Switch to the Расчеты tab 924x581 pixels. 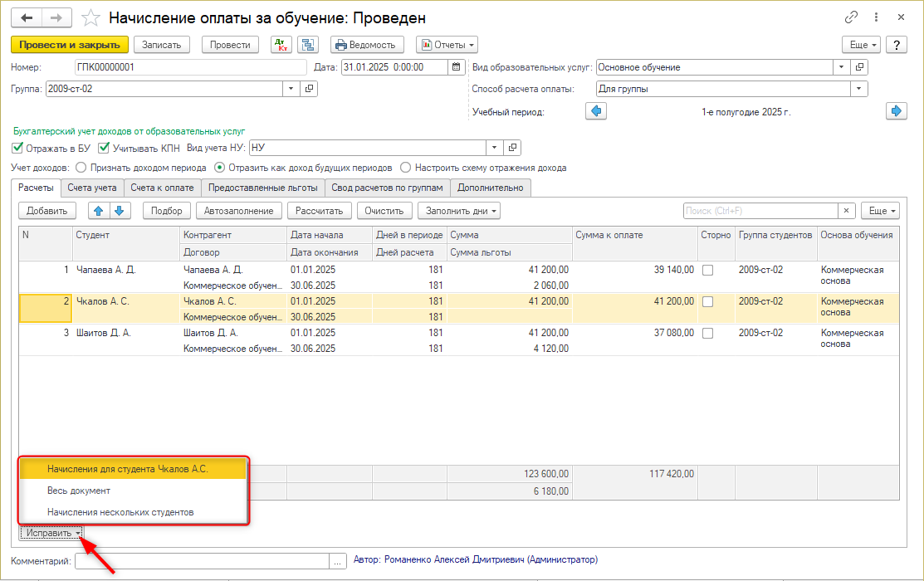point(36,188)
